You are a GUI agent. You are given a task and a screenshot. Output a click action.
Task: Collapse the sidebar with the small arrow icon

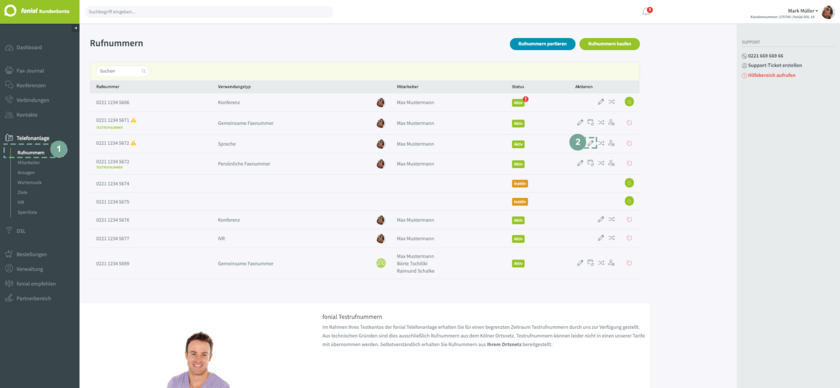pyautogui.click(x=76, y=27)
